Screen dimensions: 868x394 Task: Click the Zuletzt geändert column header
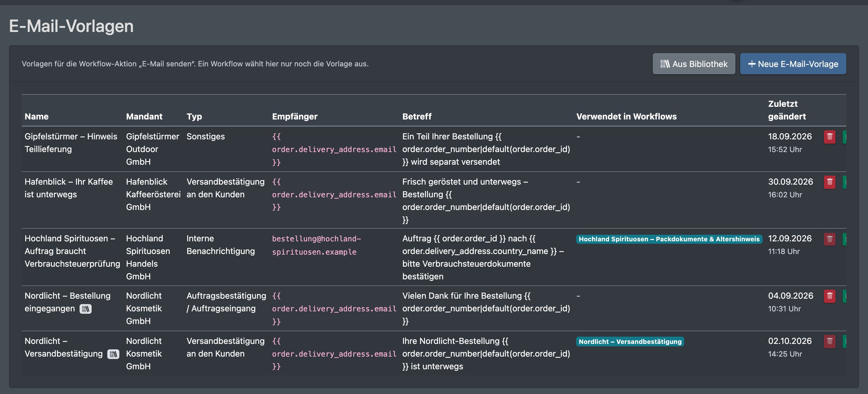tap(787, 110)
